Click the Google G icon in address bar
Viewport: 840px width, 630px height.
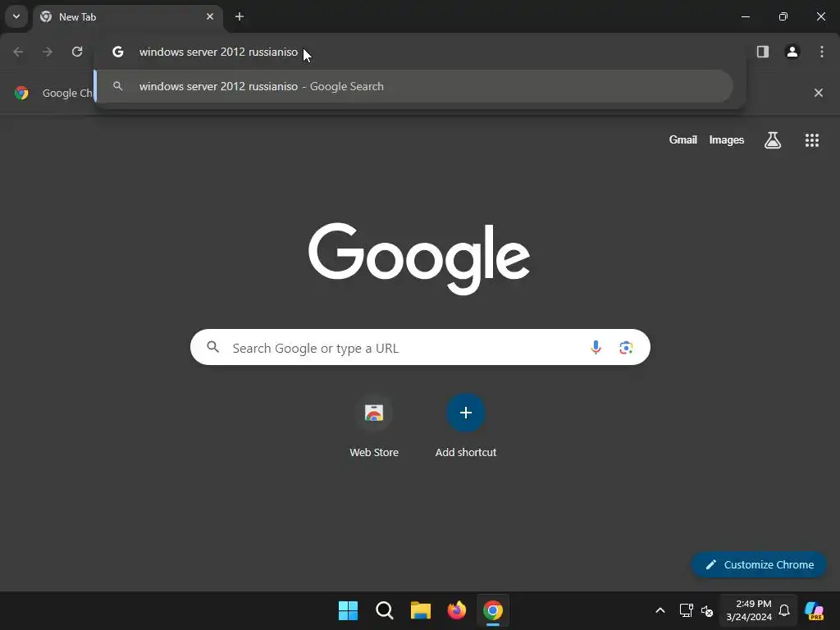[118, 52]
